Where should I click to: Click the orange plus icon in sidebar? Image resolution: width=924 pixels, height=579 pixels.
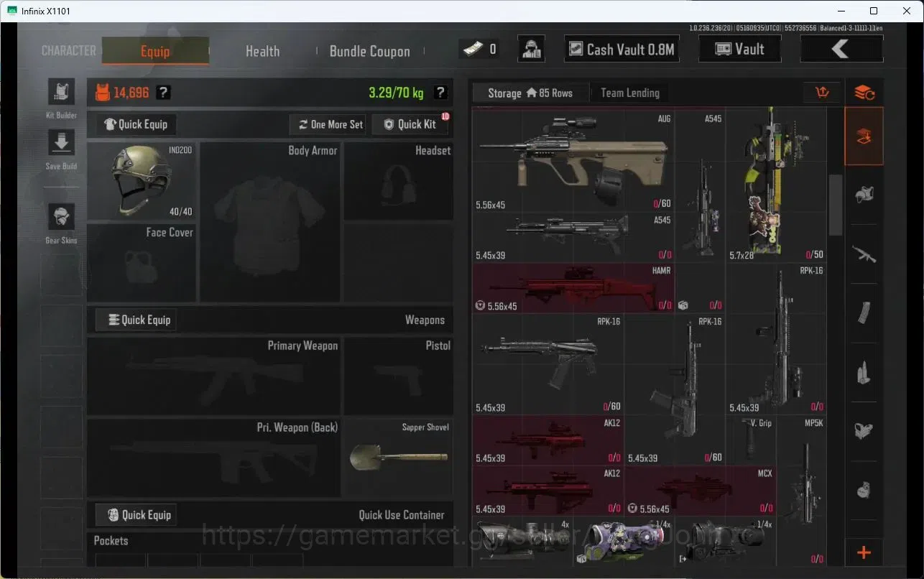(864, 552)
